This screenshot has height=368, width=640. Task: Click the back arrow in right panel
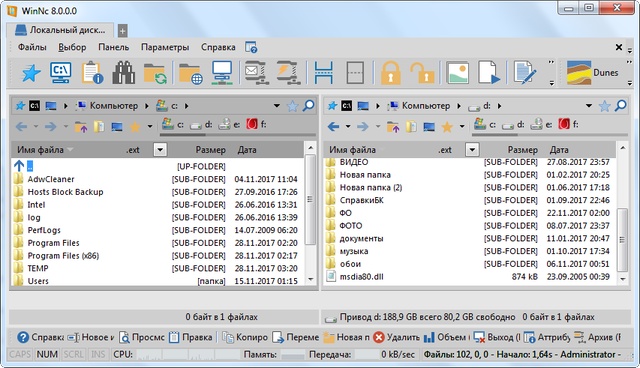333,127
